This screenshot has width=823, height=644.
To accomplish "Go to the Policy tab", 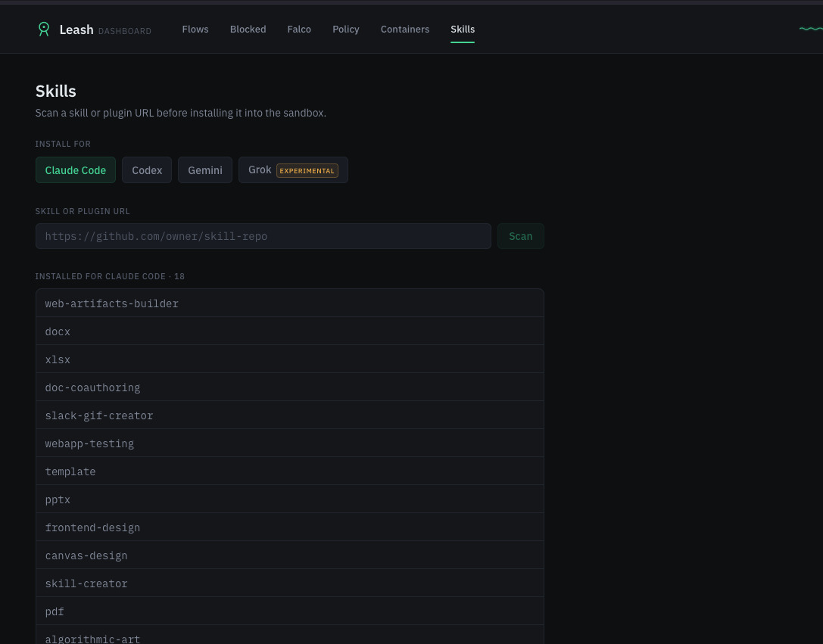I will [x=346, y=30].
